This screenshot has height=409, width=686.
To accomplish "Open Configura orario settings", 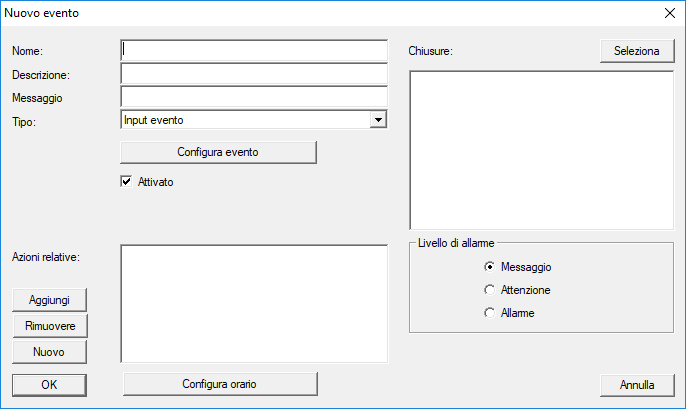I will coord(219,384).
